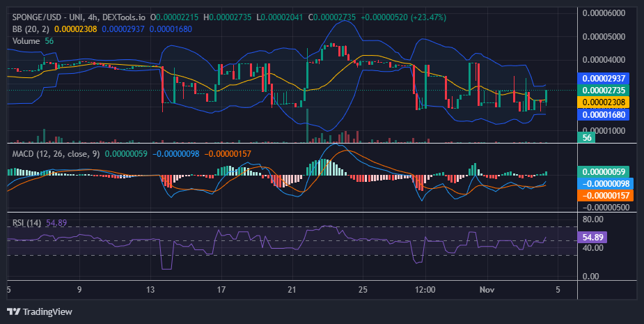Screen dimensions: 644x324
Task: Click the 0.00001000 price axis label
Action: coord(604,130)
